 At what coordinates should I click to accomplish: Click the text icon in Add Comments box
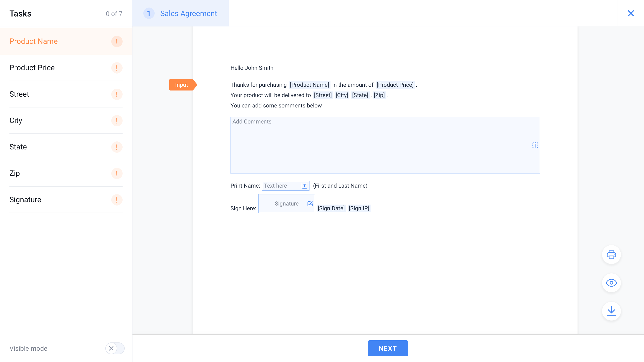point(535,145)
